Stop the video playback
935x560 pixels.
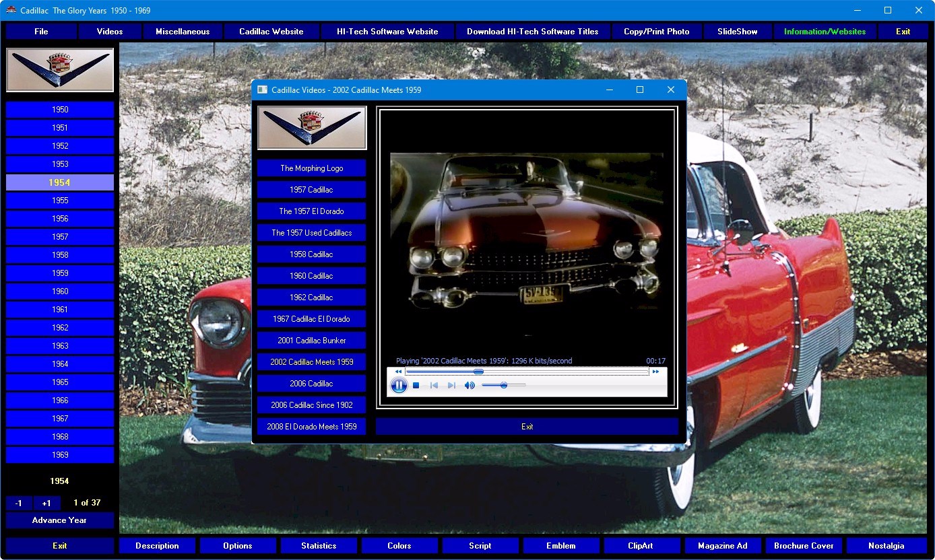pos(416,386)
